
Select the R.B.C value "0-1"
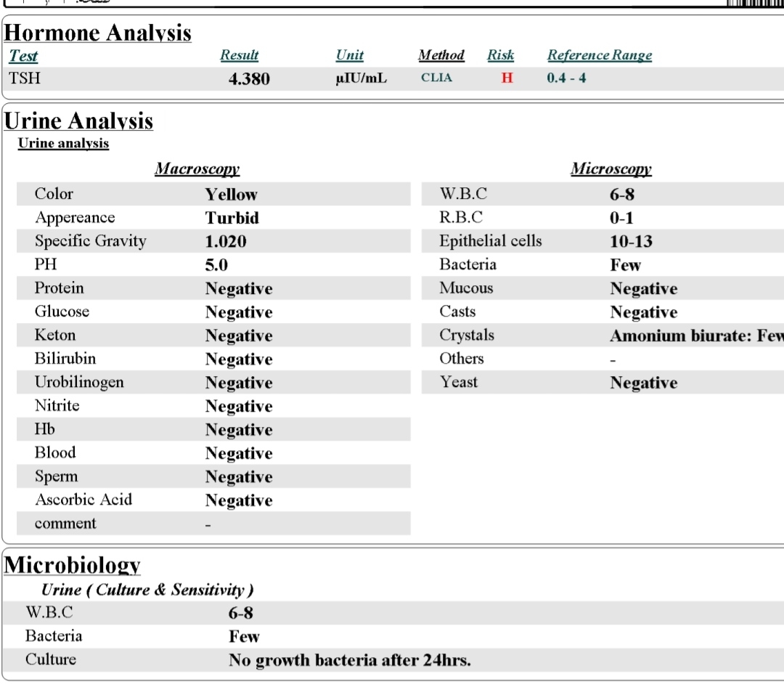621,218
